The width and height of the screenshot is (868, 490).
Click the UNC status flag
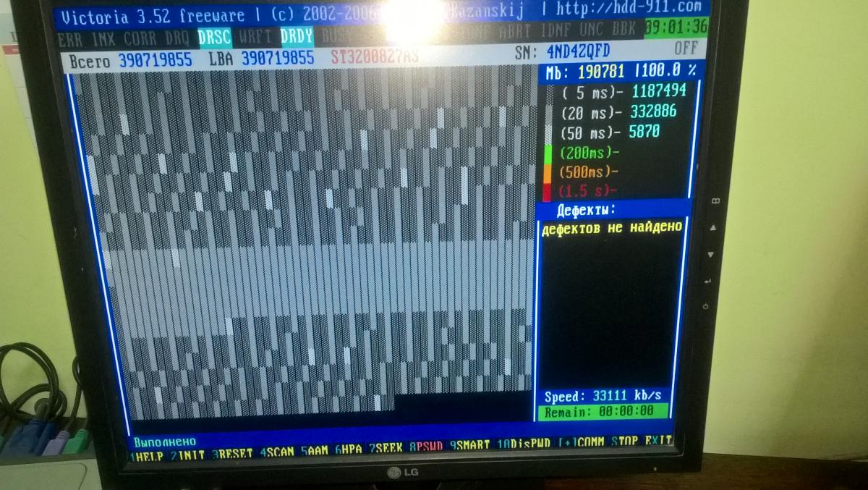pos(591,30)
